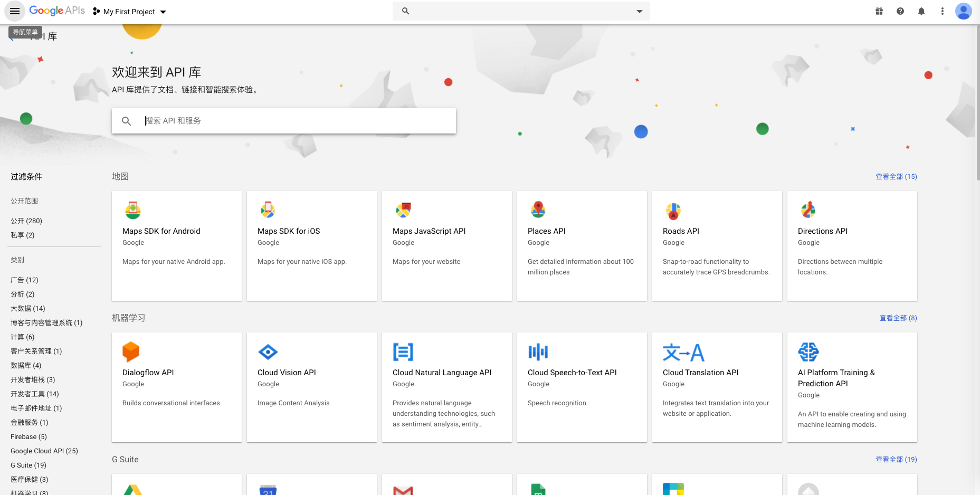
Task: Filter by 开发者工具 (14)
Action: (x=35, y=394)
